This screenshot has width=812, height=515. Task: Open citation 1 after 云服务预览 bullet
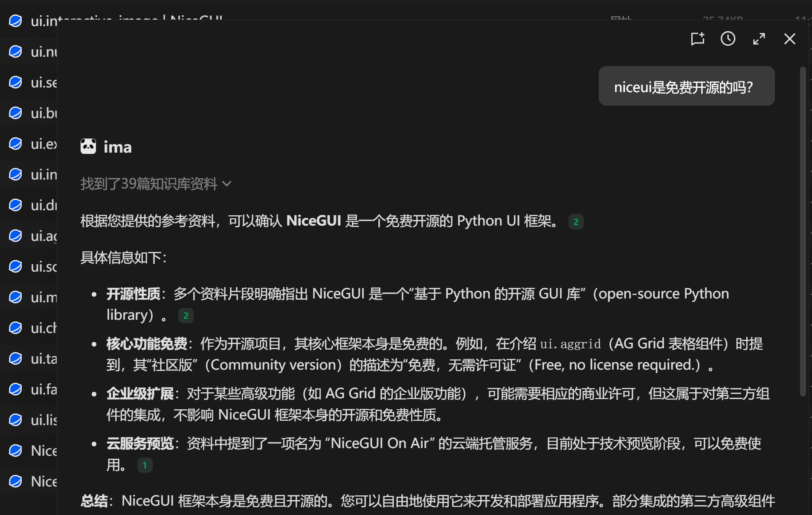[145, 465]
